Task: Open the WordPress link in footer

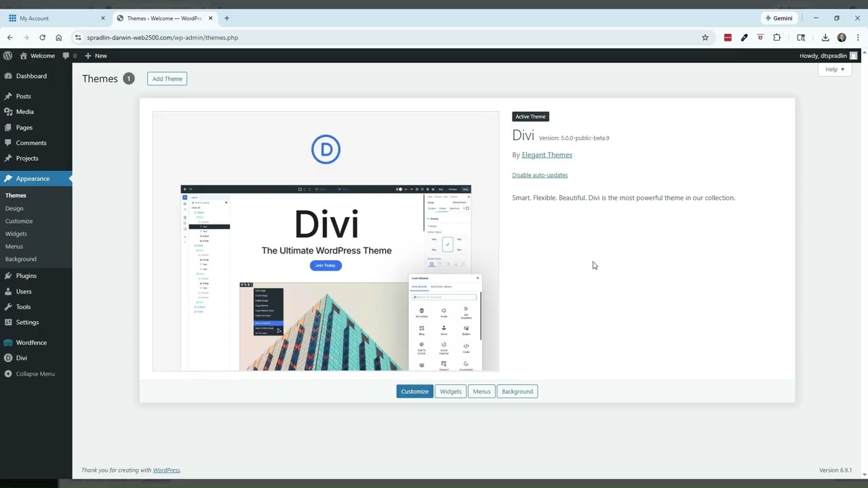Action: point(166,470)
